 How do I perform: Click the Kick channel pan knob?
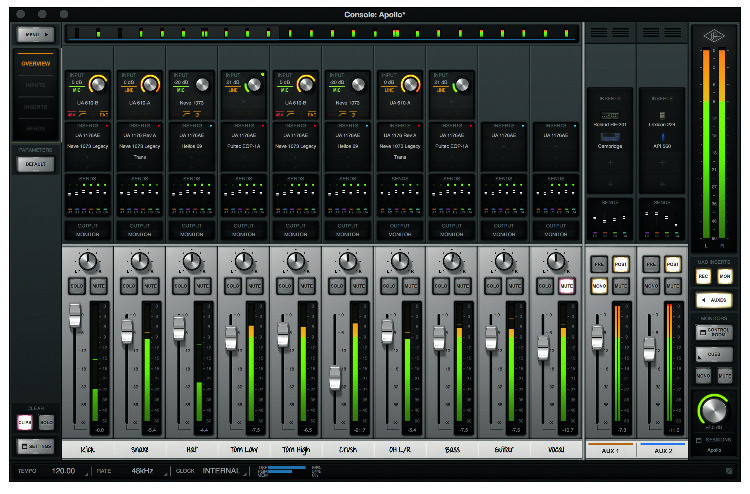(x=88, y=262)
